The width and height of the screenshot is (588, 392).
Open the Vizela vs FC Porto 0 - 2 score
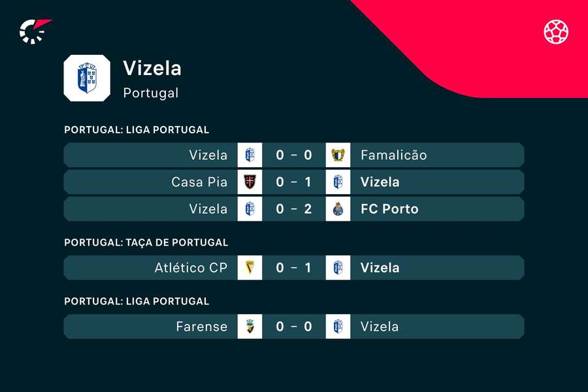click(x=294, y=209)
